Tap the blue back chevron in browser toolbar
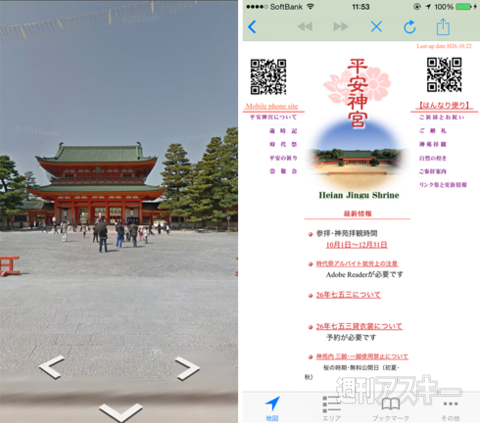The image size is (480, 423). (x=252, y=27)
